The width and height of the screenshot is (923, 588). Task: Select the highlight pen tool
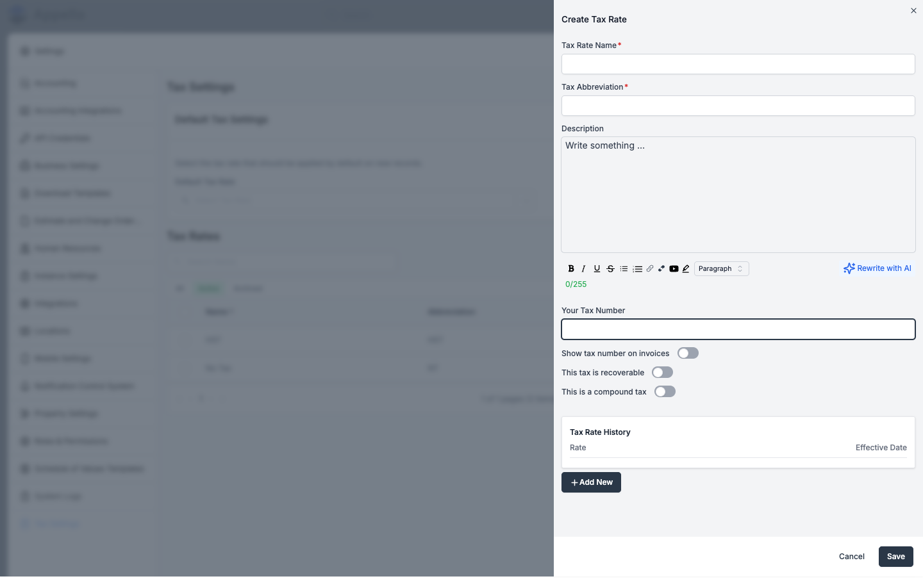[x=686, y=269]
